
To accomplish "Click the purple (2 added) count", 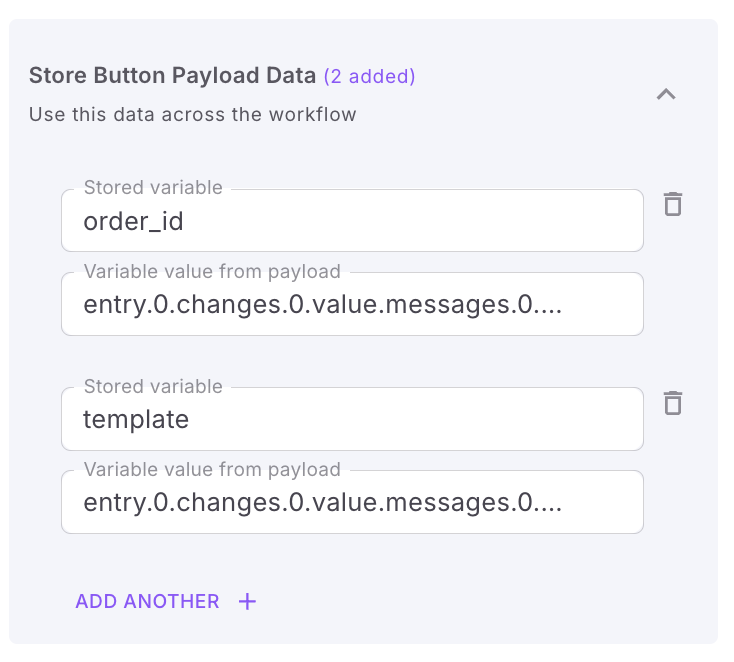I will 369,75.
